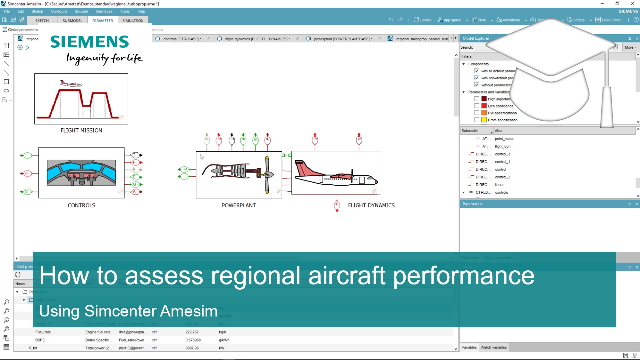
Task: Select the POWERPLANT engine component
Action: click(239, 175)
